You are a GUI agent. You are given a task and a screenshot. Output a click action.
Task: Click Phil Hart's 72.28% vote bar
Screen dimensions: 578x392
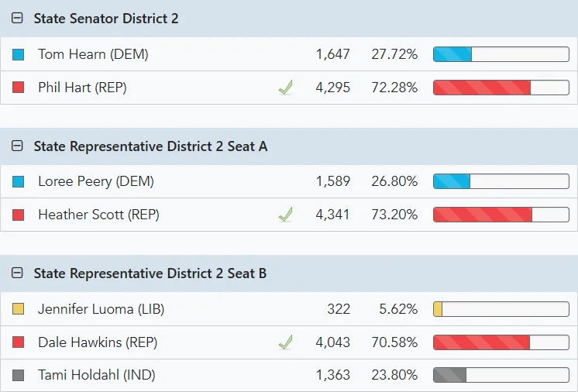[x=501, y=88]
